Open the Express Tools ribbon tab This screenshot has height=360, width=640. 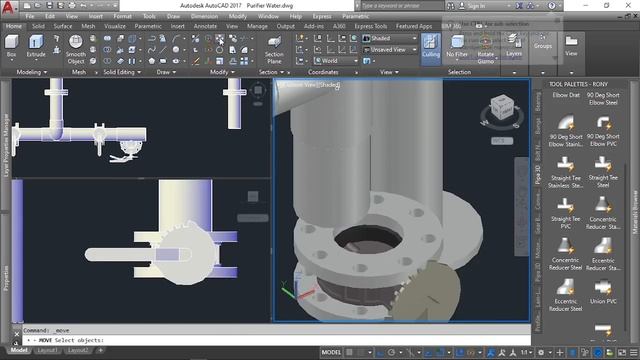[x=371, y=26]
